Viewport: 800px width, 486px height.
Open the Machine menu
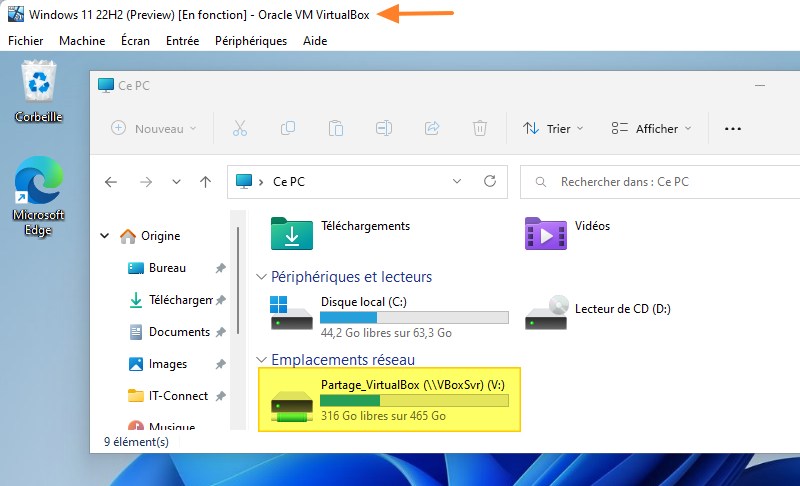pos(82,41)
